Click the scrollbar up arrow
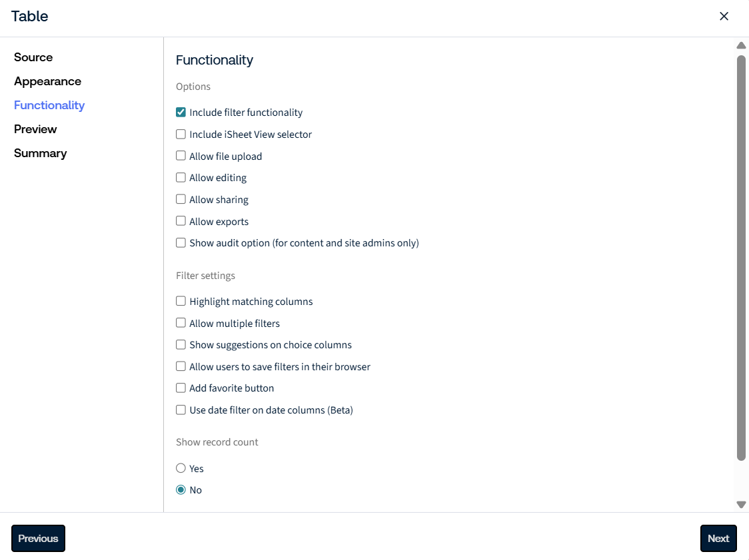 741,45
